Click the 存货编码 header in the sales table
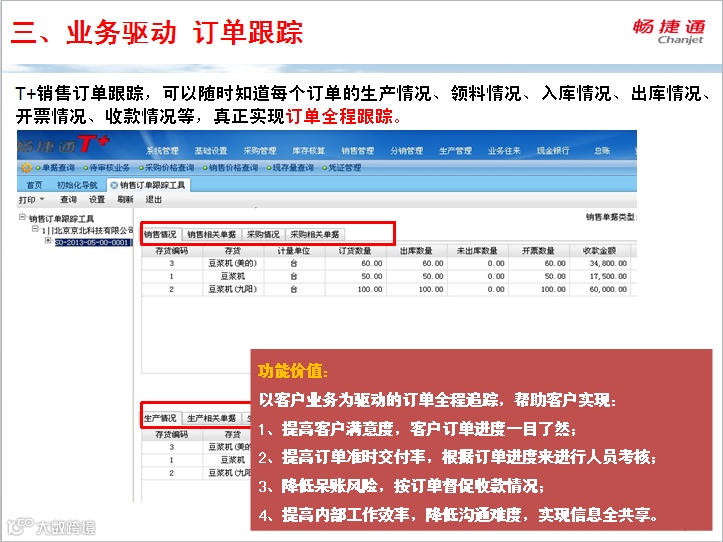 (172, 251)
